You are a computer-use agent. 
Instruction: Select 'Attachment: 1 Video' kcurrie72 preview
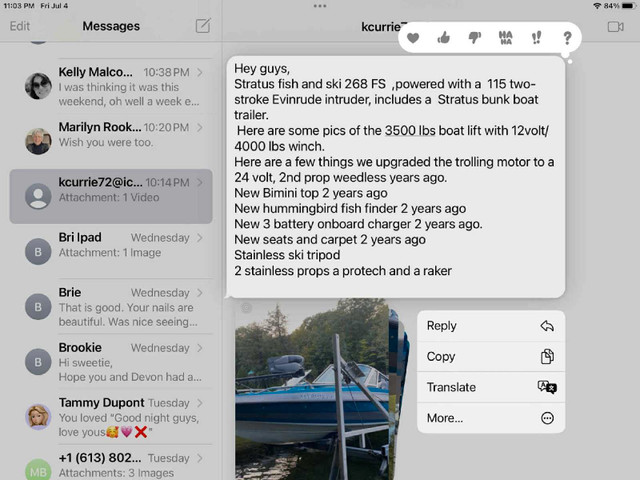109,198
